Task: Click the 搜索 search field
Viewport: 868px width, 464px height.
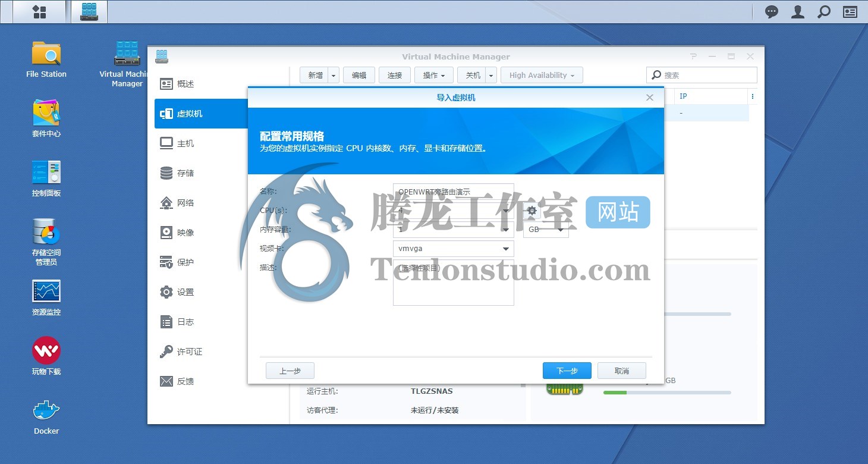Action: [x=702, y=75]
